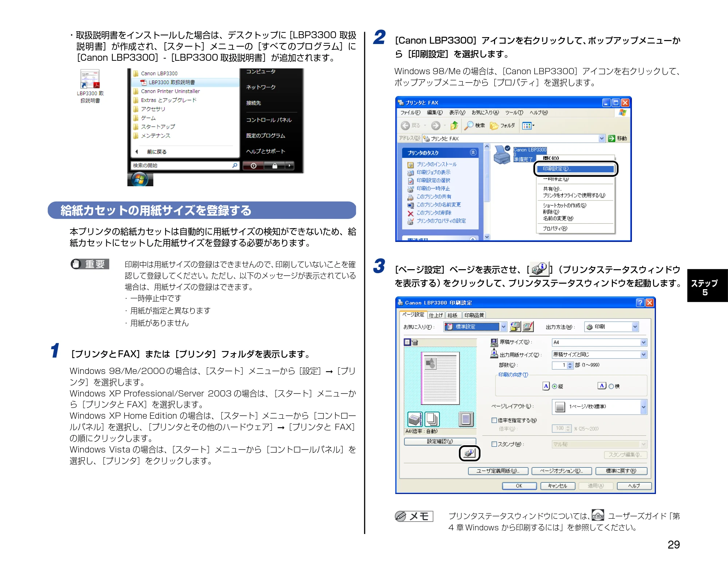This screenshot has width=728, height=566.
Task: Click the プリンタのプロパティの設定 link
Action: click(x=441, y=221)
